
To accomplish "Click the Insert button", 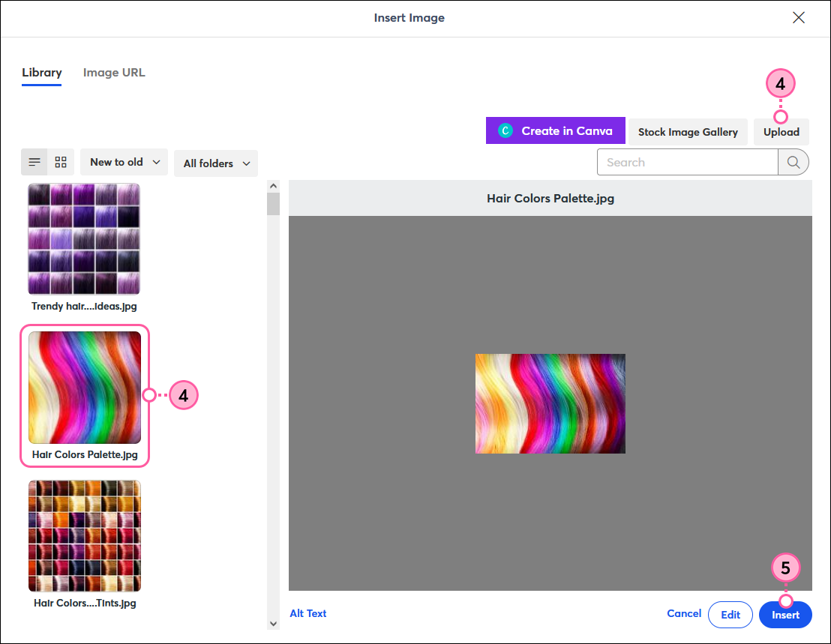I will point(785,615).
